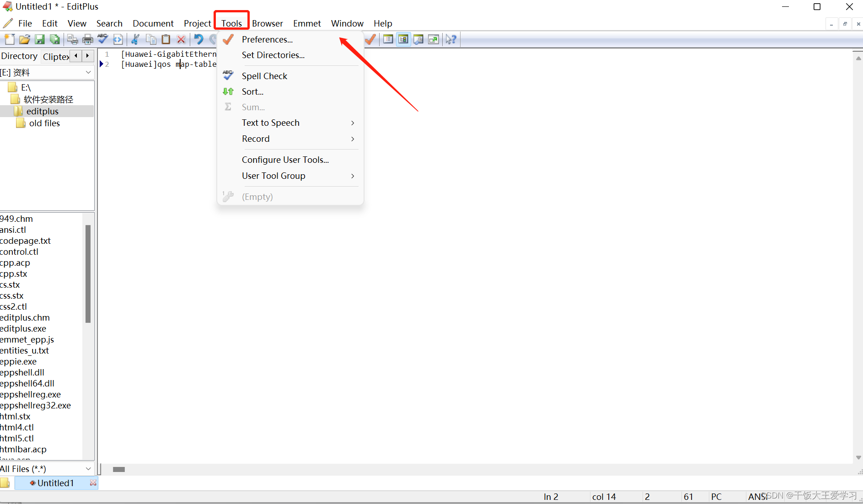Click the Open file toolbar icon

coord(25,39)
